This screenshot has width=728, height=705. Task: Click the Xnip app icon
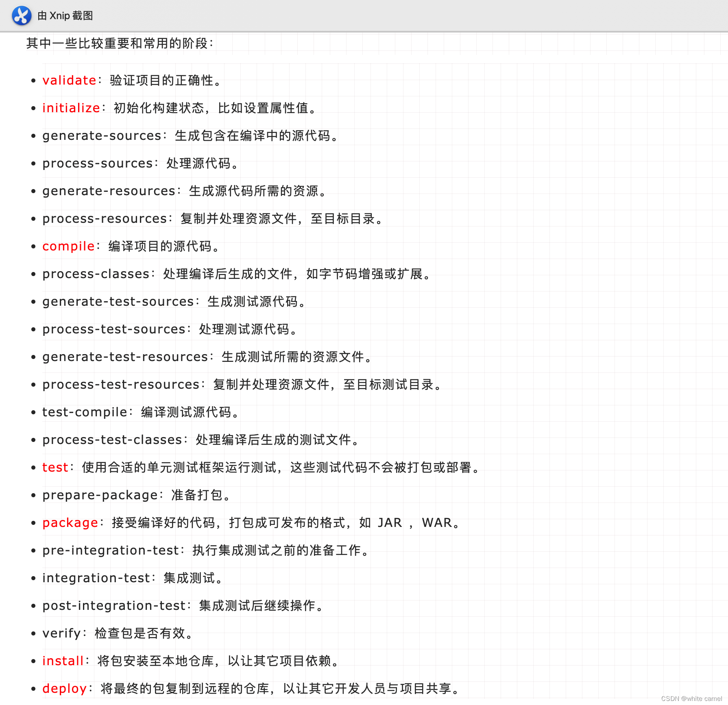[22, 15]
